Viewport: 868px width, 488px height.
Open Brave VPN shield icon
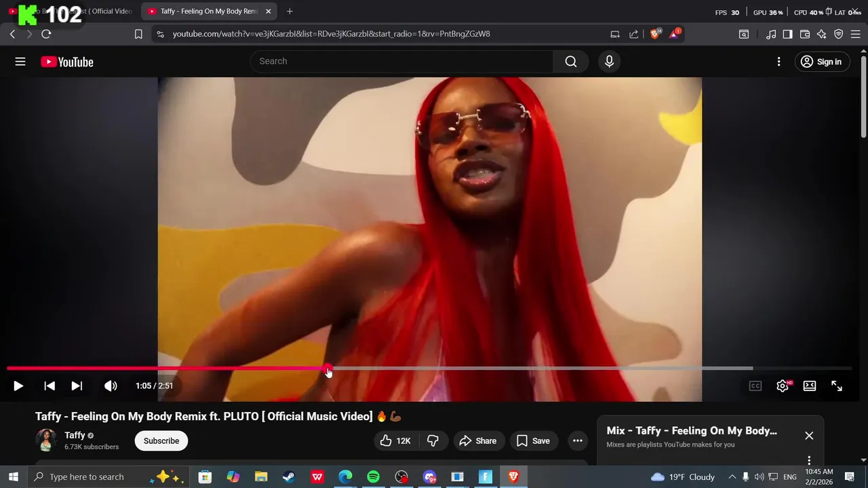pyautogui.click(x=839, y=34)
